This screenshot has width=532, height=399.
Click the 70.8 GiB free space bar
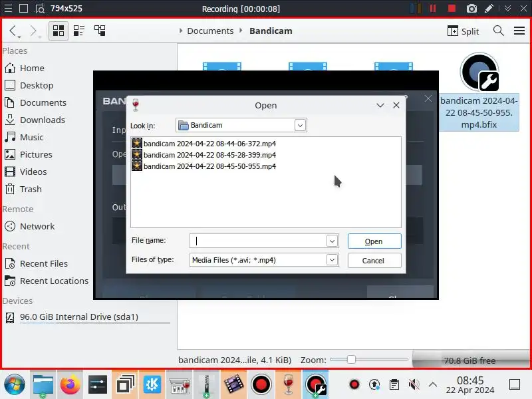[x=470, y=360]
